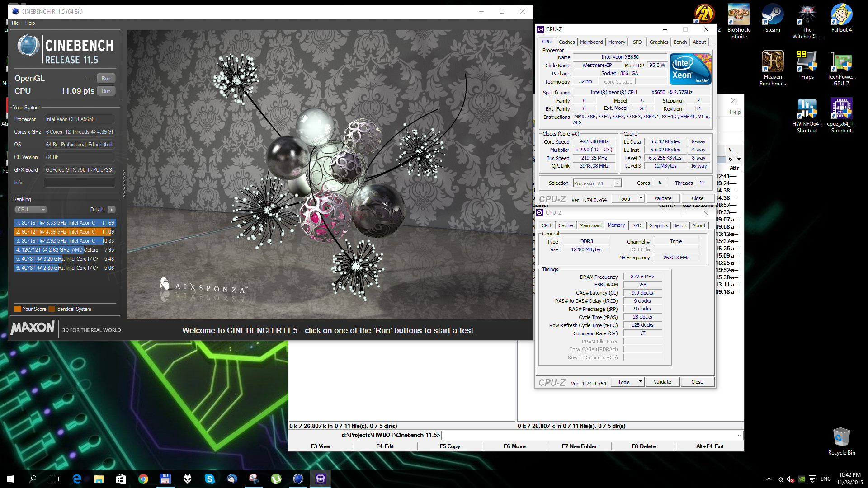Open SPD tab in lower CPU-Z

[x=637, y=225]
